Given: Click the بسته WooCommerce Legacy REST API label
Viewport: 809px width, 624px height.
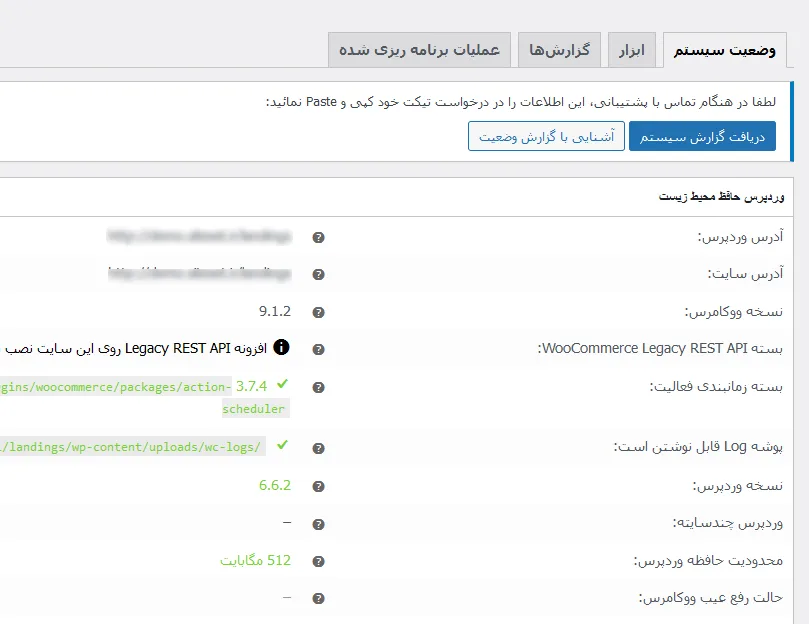Looking at the screenshot, I should [660, 348].
